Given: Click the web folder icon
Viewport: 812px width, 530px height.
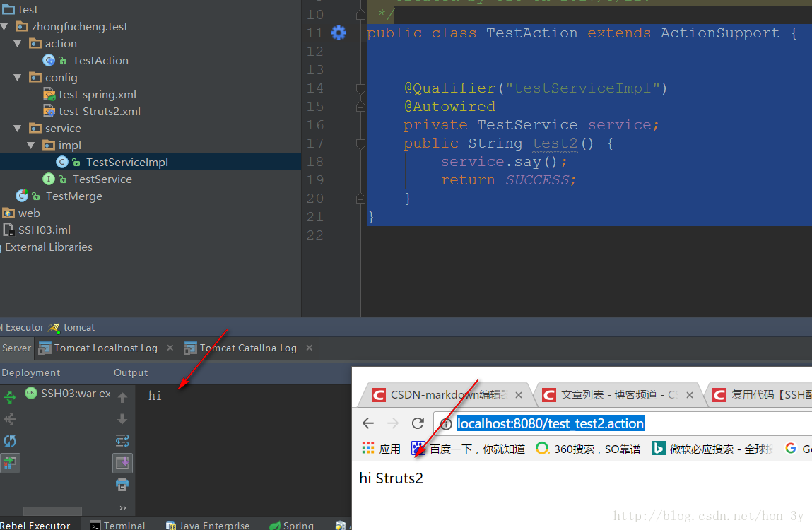Looking at the screenshot, I should tap(8, 213).
